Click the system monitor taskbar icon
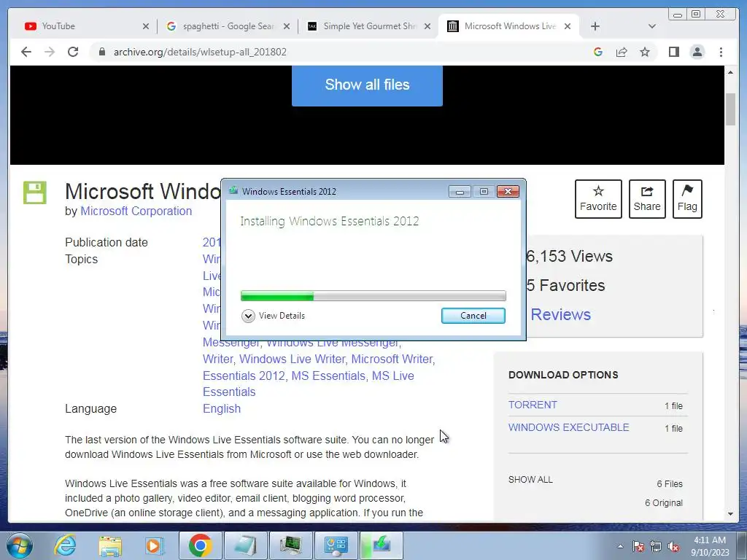The height and width of the screenshot is (560, 747). (290, 545)
